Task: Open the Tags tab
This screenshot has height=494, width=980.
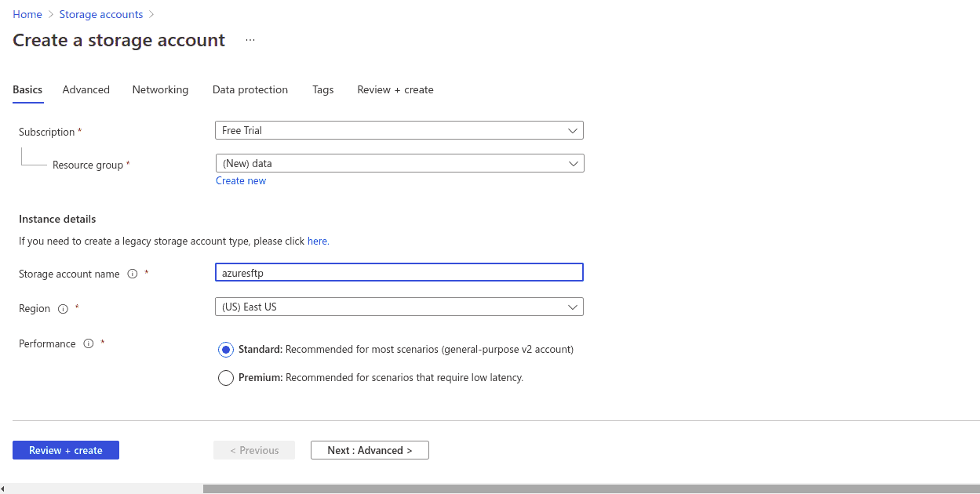Action: click(323, 90)
